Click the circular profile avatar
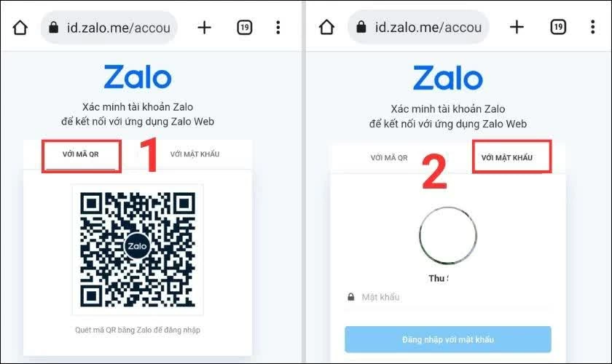 (x=447, y=236)
